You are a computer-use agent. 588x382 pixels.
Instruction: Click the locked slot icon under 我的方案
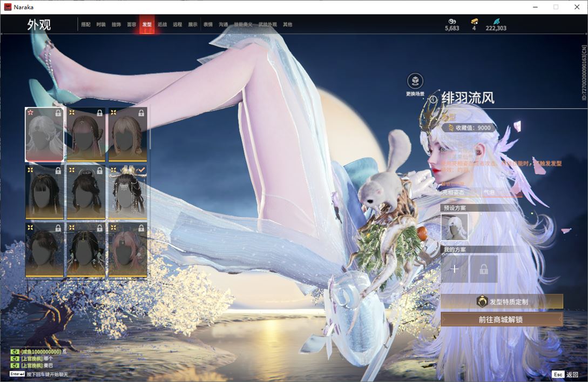(484, 269)
